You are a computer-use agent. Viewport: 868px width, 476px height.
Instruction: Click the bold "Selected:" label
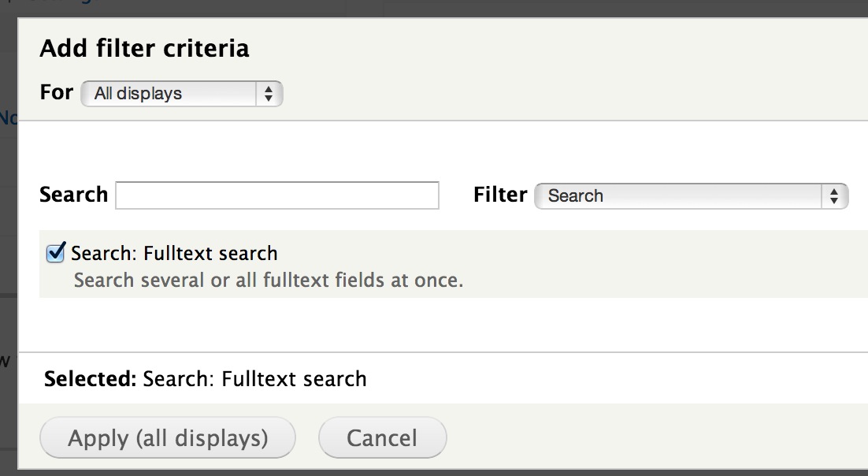point(90,379)
